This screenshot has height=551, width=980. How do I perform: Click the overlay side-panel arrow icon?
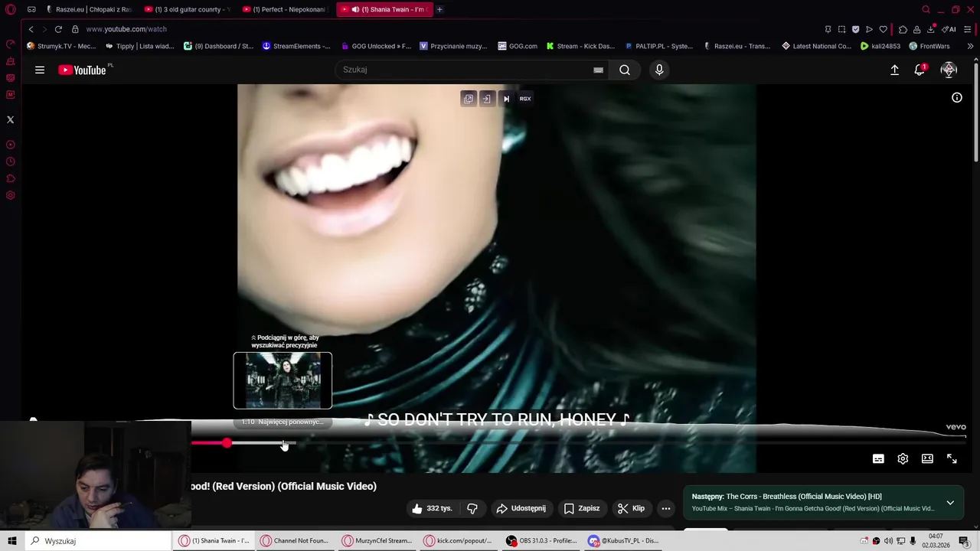click(x=486, y=99)
